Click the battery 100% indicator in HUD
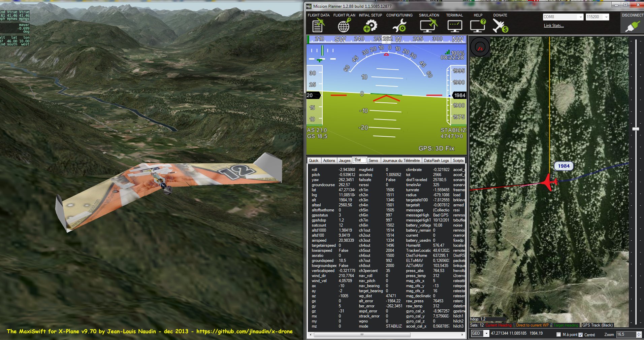This screenshot has width=644, height=340. pos(455,53)
